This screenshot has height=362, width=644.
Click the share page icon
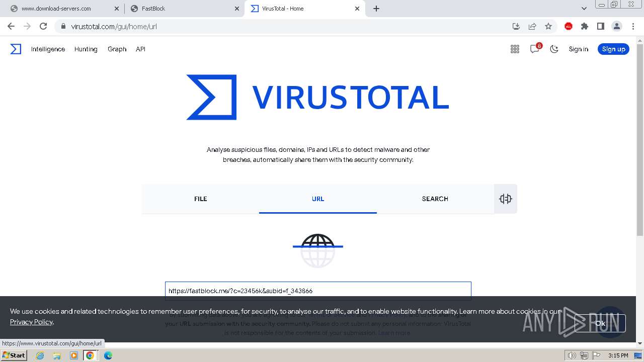pos(532,26)
